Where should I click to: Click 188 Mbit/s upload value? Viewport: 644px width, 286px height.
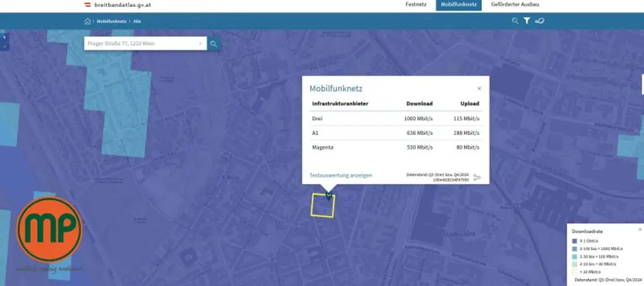[467, 133]
